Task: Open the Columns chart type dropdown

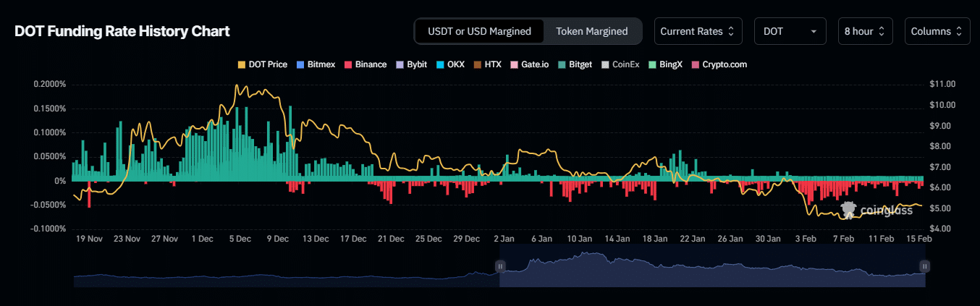Action: [937, 31]
